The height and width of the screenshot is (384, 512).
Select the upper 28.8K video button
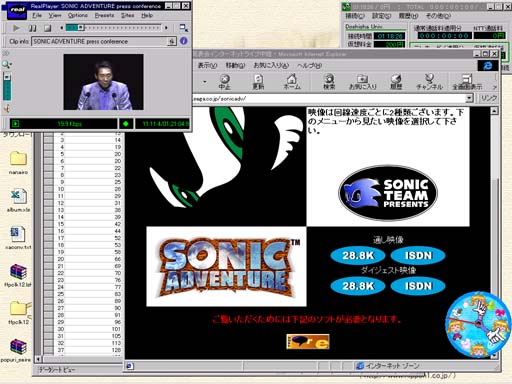click(358, 256)
